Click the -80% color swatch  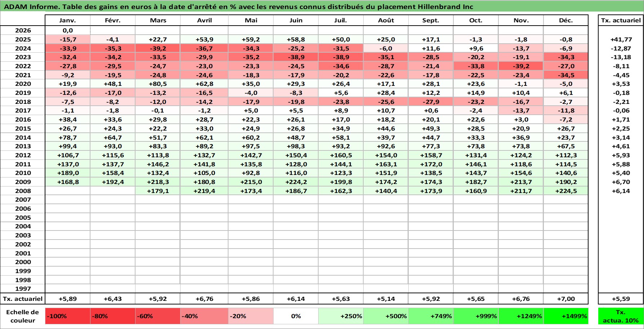pyautogui.click(x=113, y=316)
